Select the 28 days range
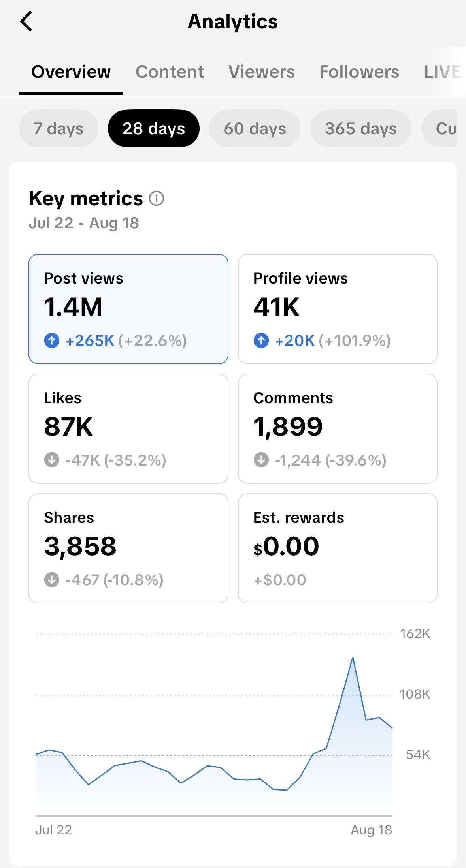This screenshot has height=868, width=466. pyautogui.click(x=154, y=128)
